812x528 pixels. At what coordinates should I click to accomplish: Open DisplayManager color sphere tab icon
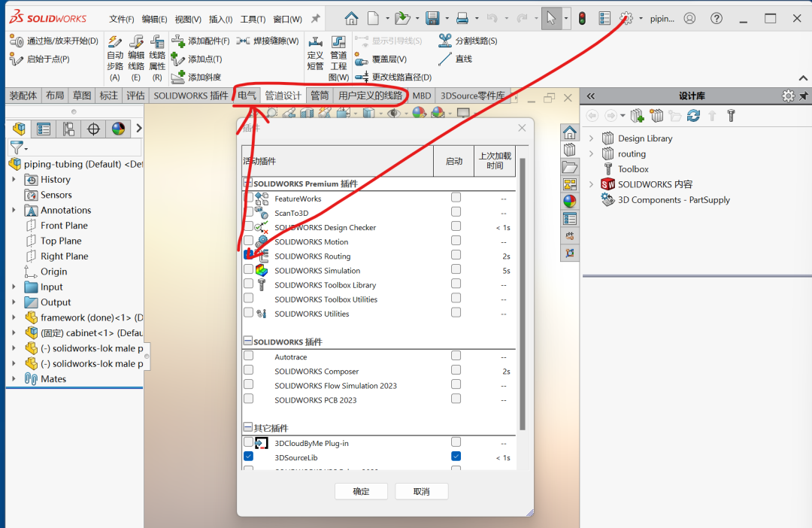(x=118, y=129)
